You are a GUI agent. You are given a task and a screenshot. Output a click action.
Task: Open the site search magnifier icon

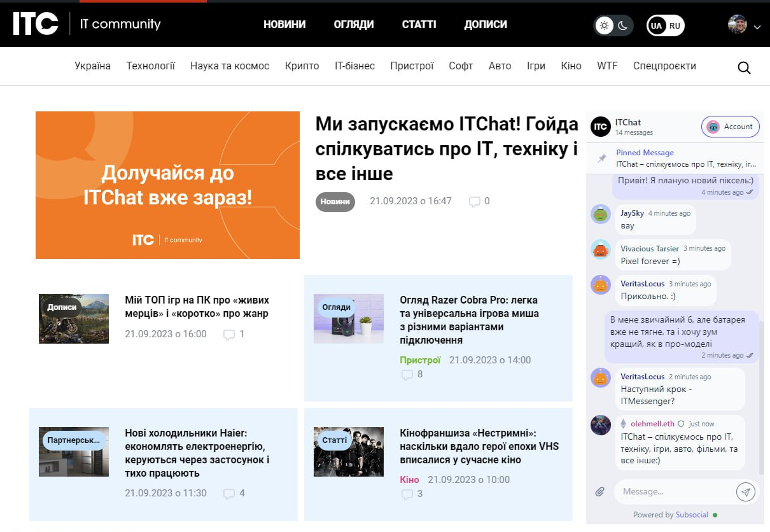pyautogui.click(x=744, y=67)
